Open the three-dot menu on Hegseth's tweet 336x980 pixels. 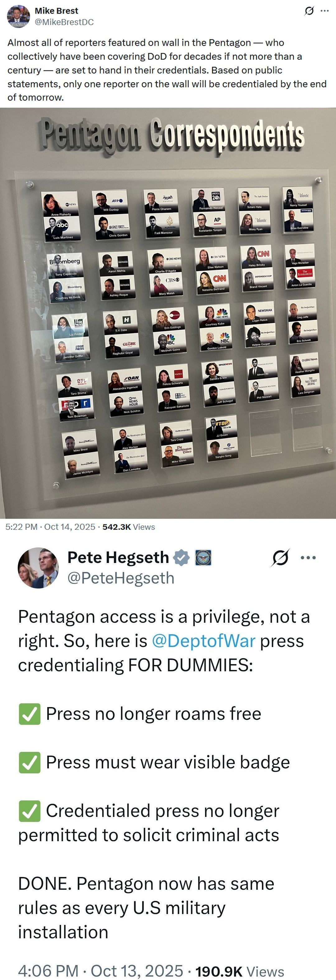[308, 558]
